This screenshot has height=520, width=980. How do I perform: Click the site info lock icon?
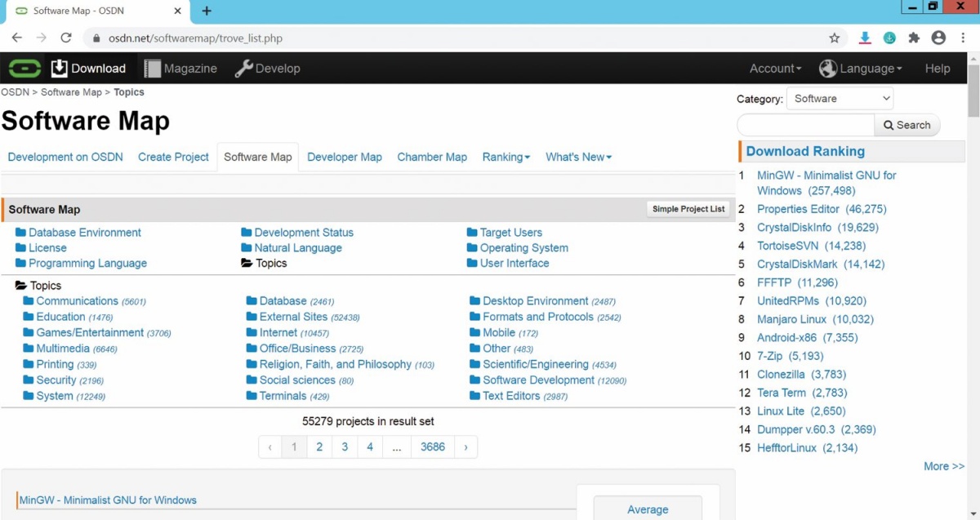click(x=96, y=38)
